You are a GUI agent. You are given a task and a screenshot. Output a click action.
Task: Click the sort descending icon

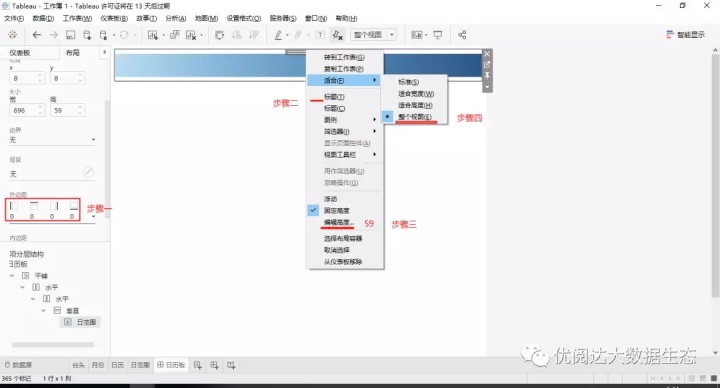[254, 35]
